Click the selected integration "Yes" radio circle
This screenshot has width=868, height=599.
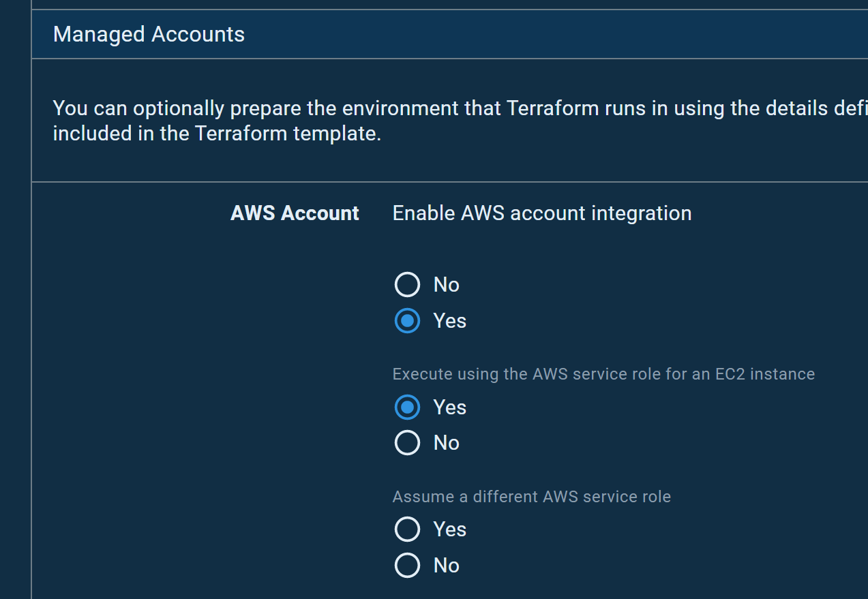[x=407, y=320]
